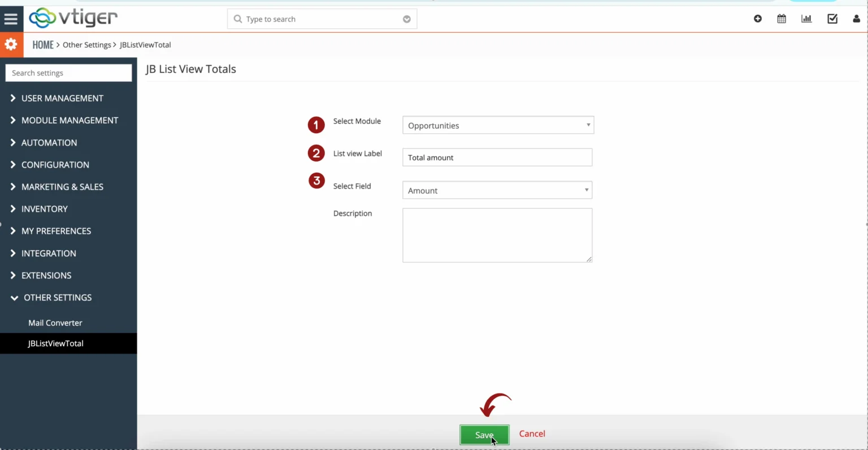Click the vtiger logo
The height and width of the screenshot is (450, 868).
[72, 18]
